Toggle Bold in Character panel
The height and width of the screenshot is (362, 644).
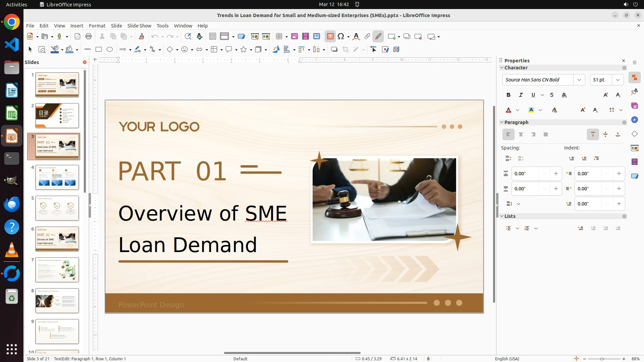[508, 95]
